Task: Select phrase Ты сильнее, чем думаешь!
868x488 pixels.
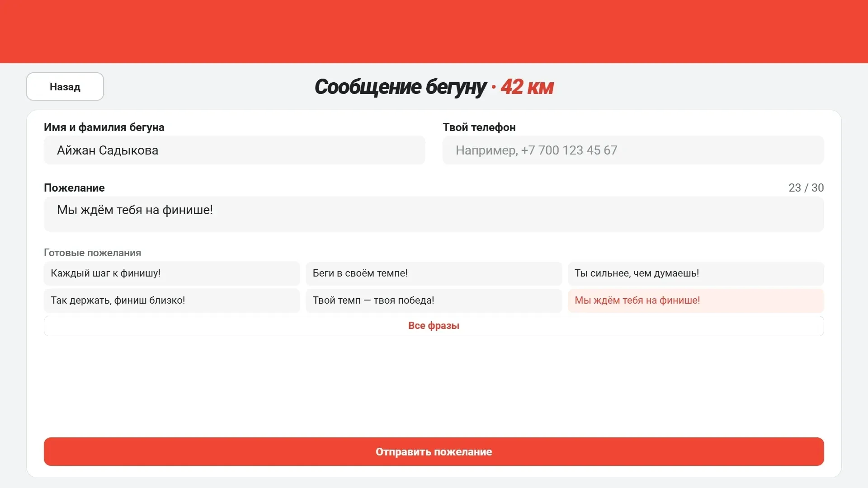Action: pyautogui.click(x=696, y=273)
